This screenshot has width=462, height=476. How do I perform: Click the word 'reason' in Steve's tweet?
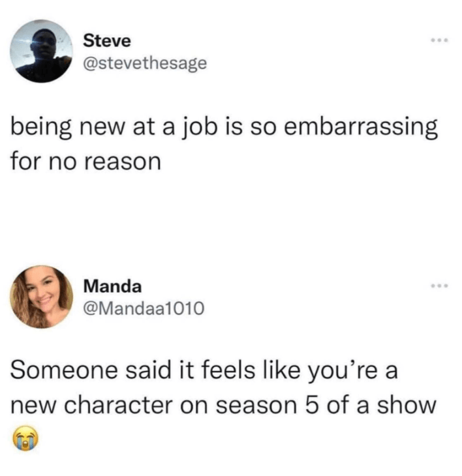coord(123,162)
